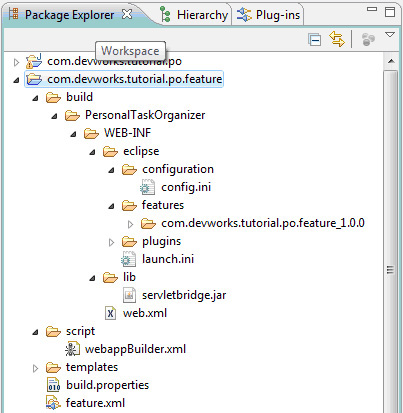The image size is (403, 413).
Task: Click the webappBuilder.xml ant script icon
Action: coord(72,349)
